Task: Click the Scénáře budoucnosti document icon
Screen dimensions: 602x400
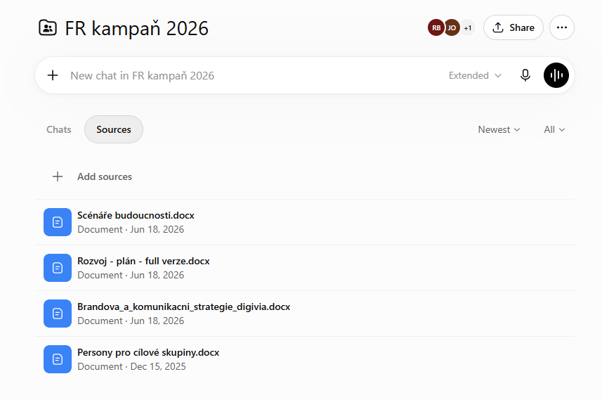Action: (58, 222)
